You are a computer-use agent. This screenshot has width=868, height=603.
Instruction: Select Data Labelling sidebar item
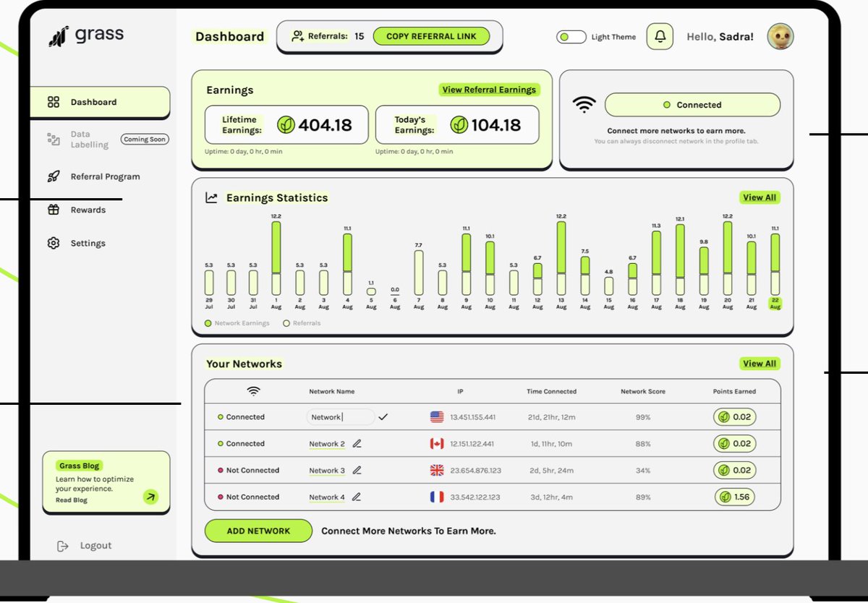90,140
